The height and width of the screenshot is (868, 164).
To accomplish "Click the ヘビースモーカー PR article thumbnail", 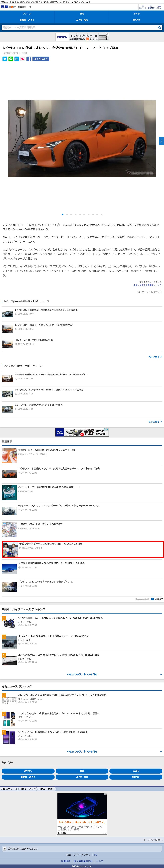I will (x=9, y=493).
